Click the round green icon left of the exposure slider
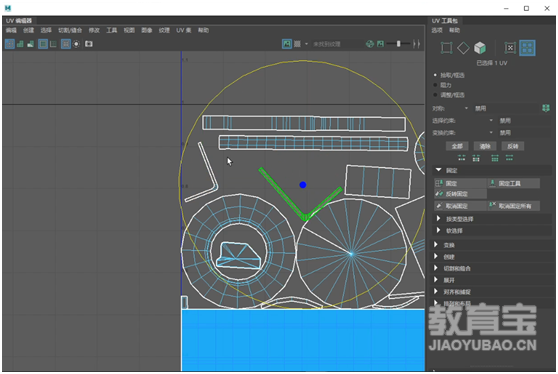This screenshot has height=374, width=558. point(370,44)
